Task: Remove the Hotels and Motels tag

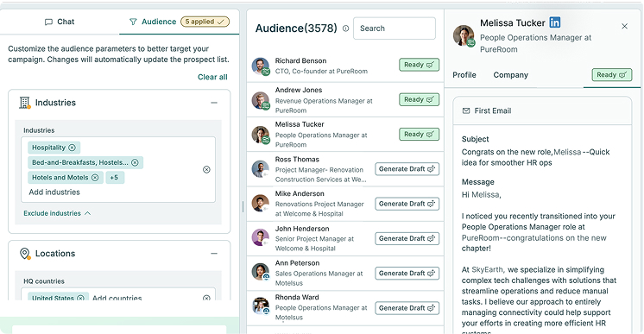Action: pos(95,178)
